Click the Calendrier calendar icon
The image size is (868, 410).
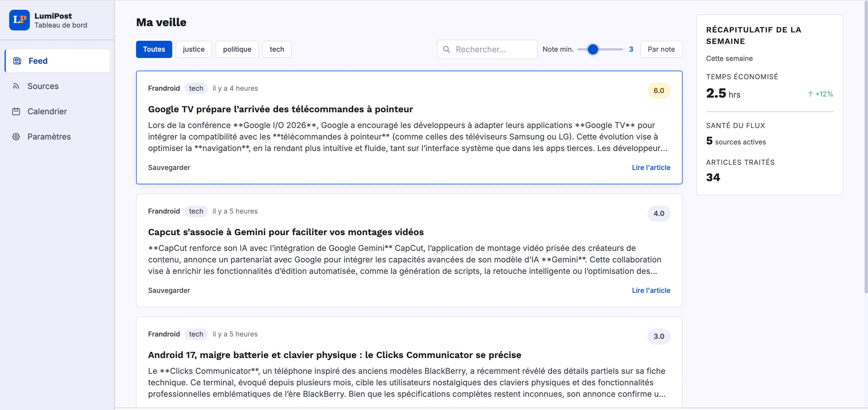click(x=16, y=112)
